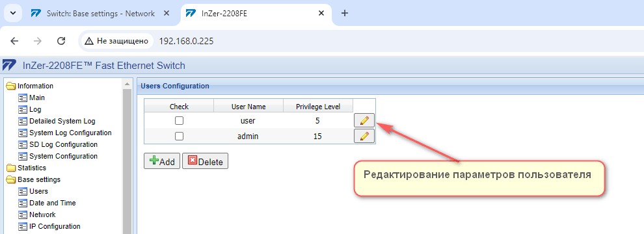The width and height of the screenshot is (644, 234).
Task: Tick the checkbox for 'admin' row
Action: 179,136
